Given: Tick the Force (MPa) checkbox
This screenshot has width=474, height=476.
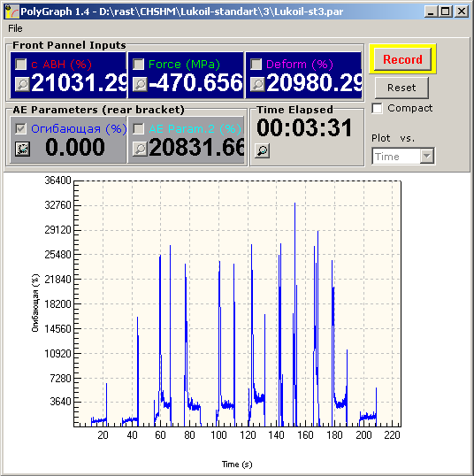Looking at the screenshot, I should 138,64.
